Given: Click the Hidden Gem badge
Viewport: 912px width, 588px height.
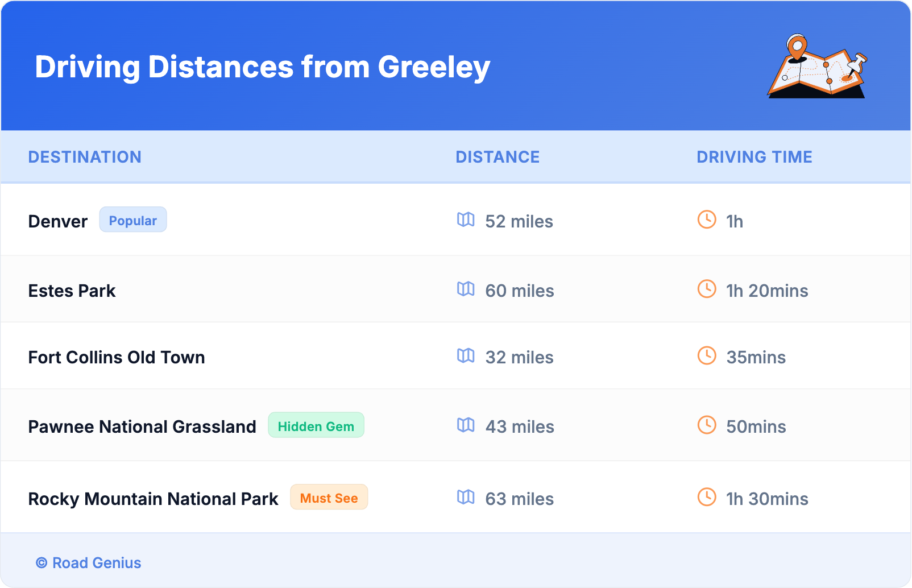Looking at the screenshot, I should pyautogui.click(x=316, y=426).
